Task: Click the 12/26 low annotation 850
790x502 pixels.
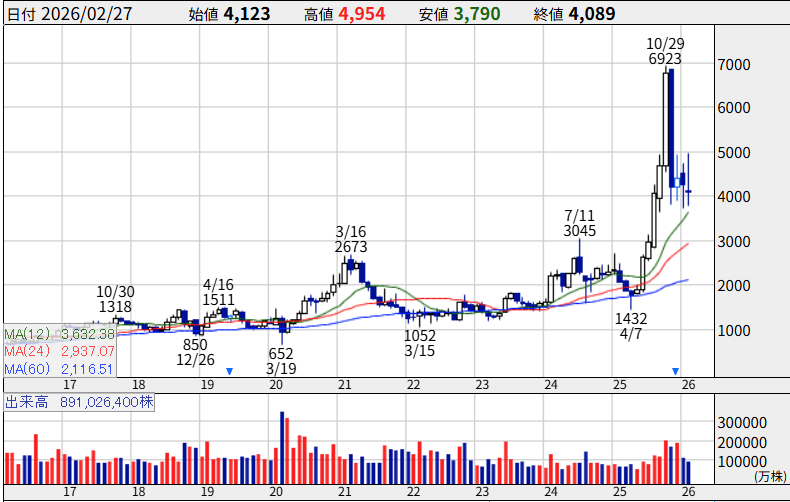Action: click(x=195, y=345)
